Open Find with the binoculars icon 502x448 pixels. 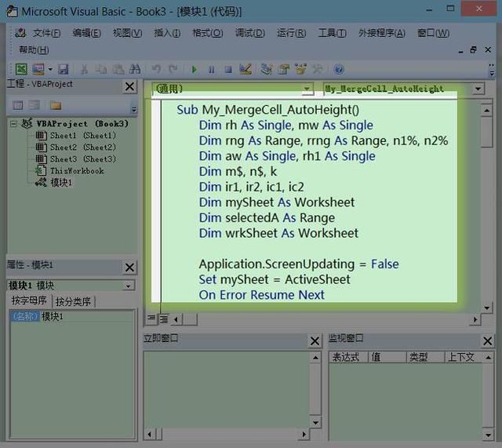click(135, 69)
